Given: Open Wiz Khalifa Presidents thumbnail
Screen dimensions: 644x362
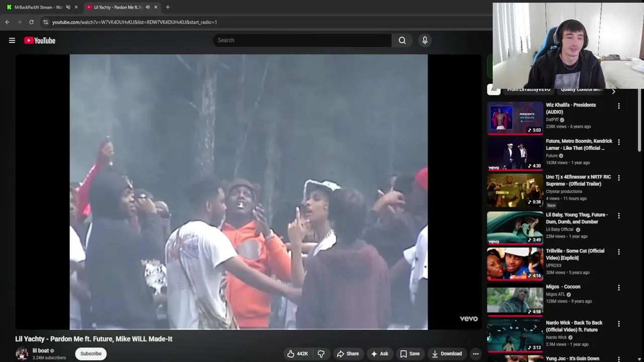Looking at the screenshot, I should [515, 119].
